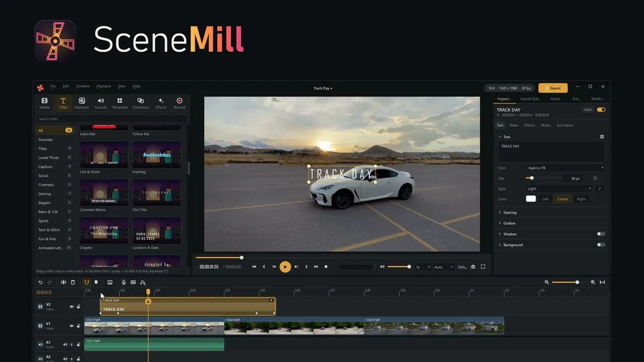Open the Font dropdown showing Agency FB
The height and width of the screenshot is (362, 644).
pyautogui.click(x=565, y=168)
